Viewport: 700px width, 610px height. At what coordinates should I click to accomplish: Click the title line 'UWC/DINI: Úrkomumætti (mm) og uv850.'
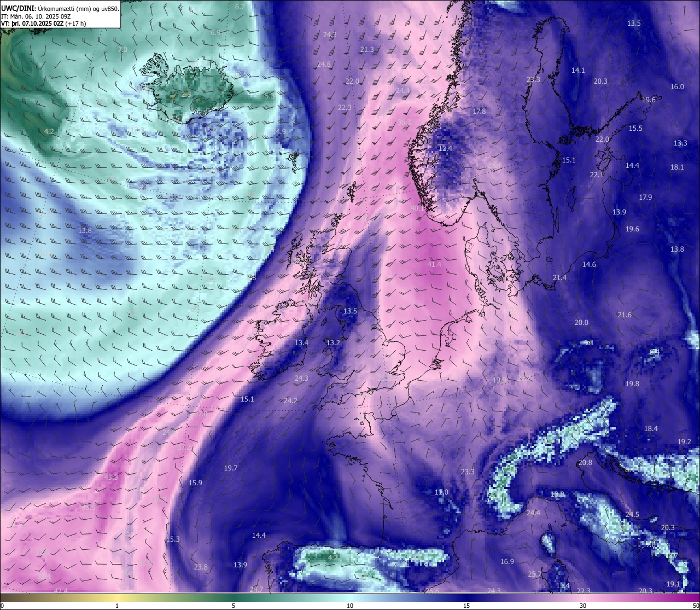click(x=60, y=9)
